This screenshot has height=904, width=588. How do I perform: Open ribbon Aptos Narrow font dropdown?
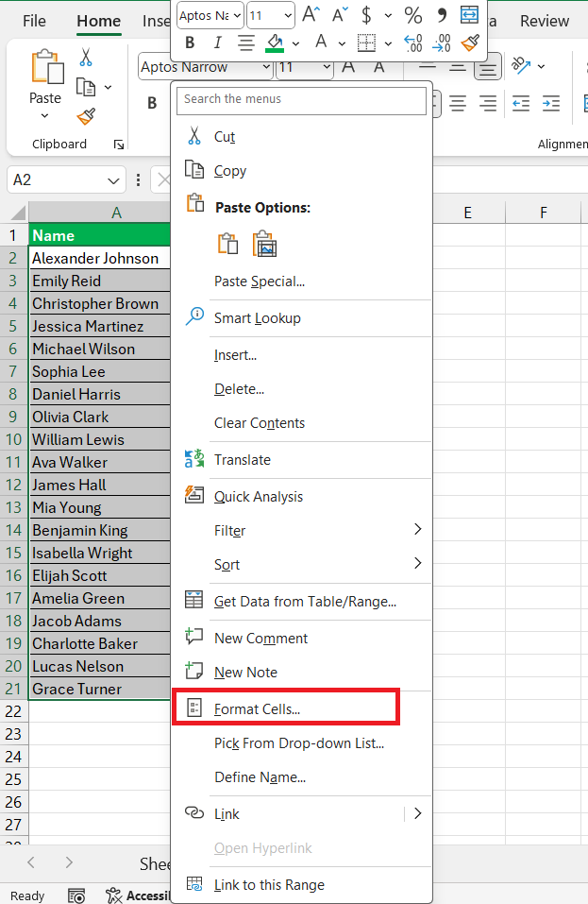(266, 67)
